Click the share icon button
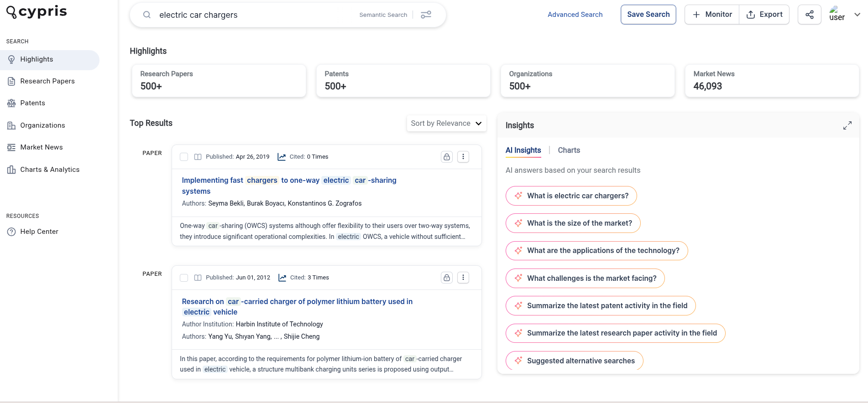The width and height of the screenshot is (868, 403). click(809, 15)
